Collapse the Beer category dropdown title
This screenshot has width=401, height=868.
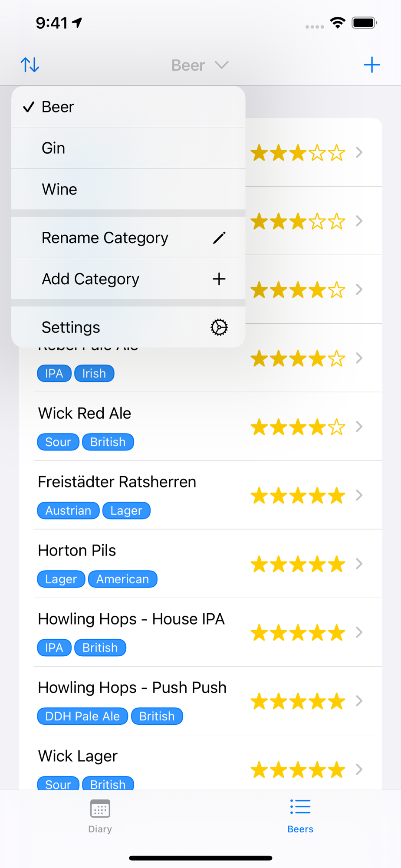click(x=200, y=65)
